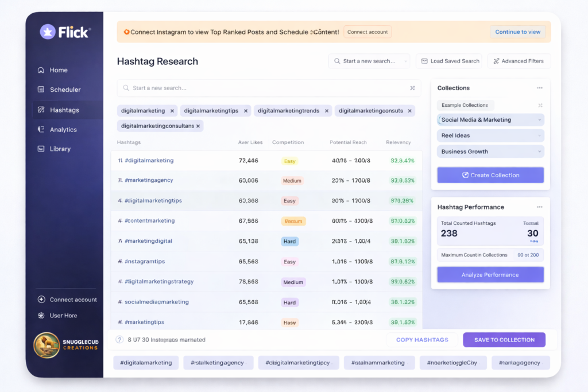Click the expand icon inside the search field
The height and width of the screenshot is (392, 588).
412,88
